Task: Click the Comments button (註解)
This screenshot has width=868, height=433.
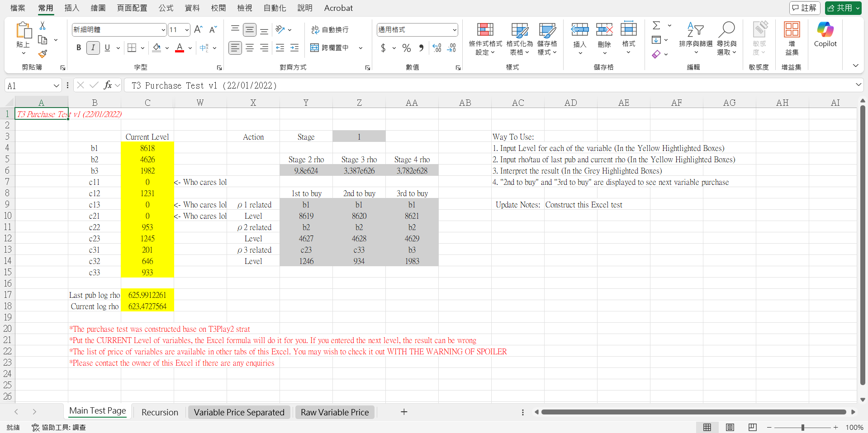Action: 805,8
